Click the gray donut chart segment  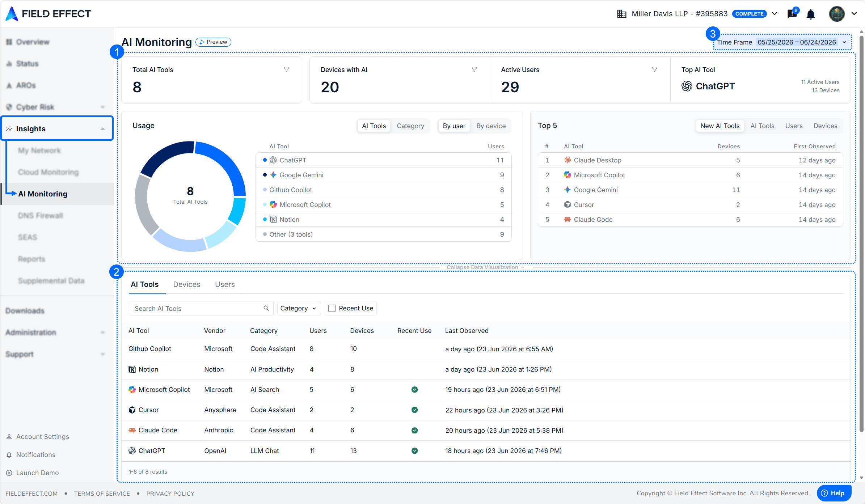click(143, 204)
